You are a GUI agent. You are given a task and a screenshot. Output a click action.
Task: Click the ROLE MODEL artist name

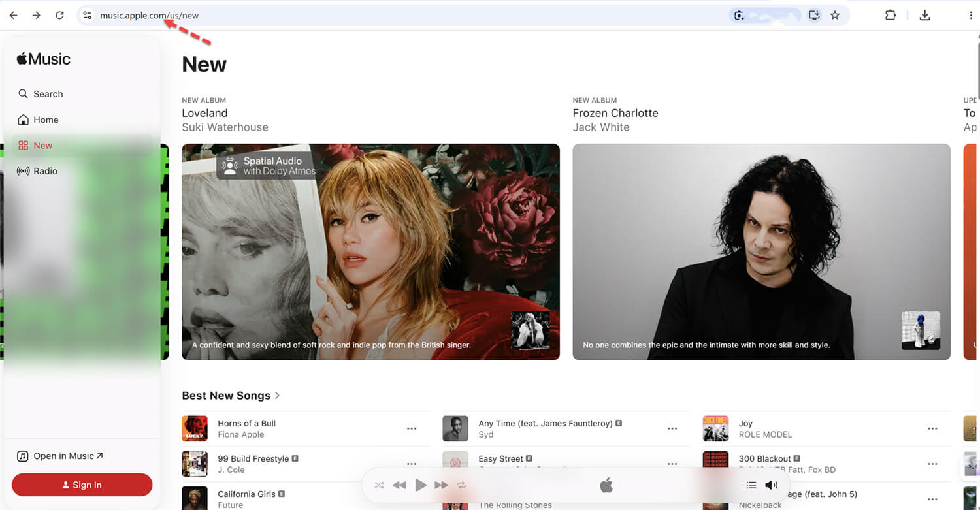pyautogui.click(x=765, y=434)
